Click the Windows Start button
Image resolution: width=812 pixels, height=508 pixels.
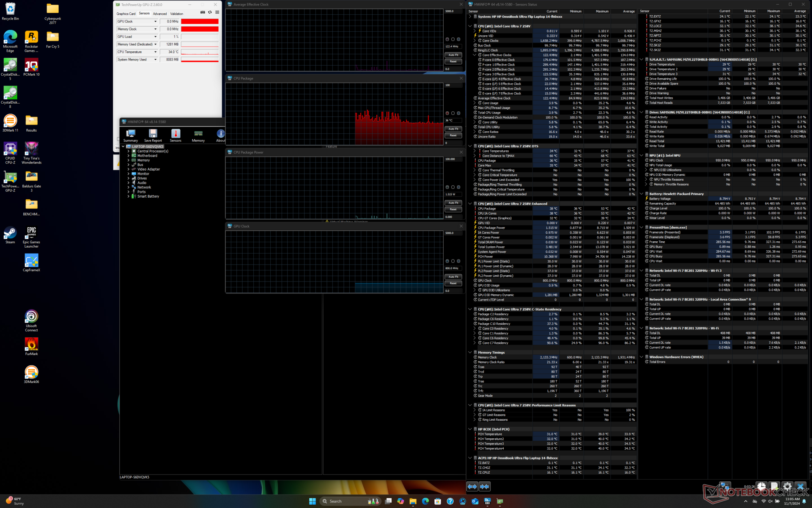tap(313, 501)
